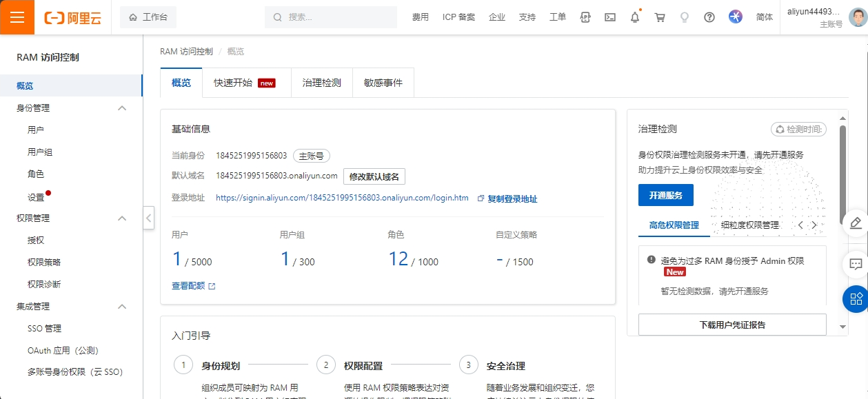Click the 复制登录地址 link
The image size is (868, 399).
[x=512, y=198]
